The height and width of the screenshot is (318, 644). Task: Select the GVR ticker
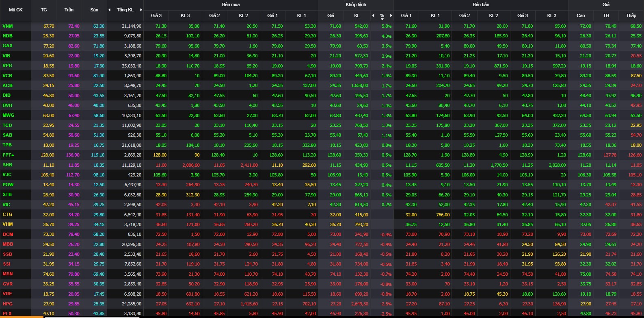pos(8,284)
